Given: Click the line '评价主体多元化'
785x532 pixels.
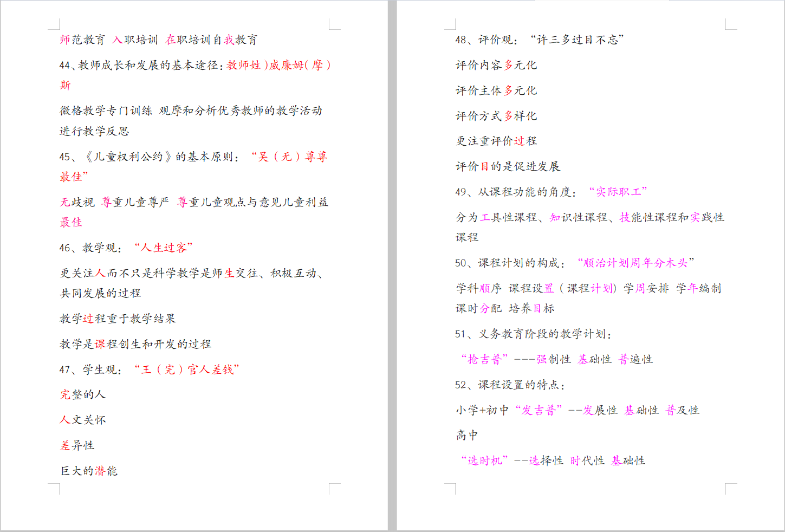Looking at the screenshot, I should (496, 90).
